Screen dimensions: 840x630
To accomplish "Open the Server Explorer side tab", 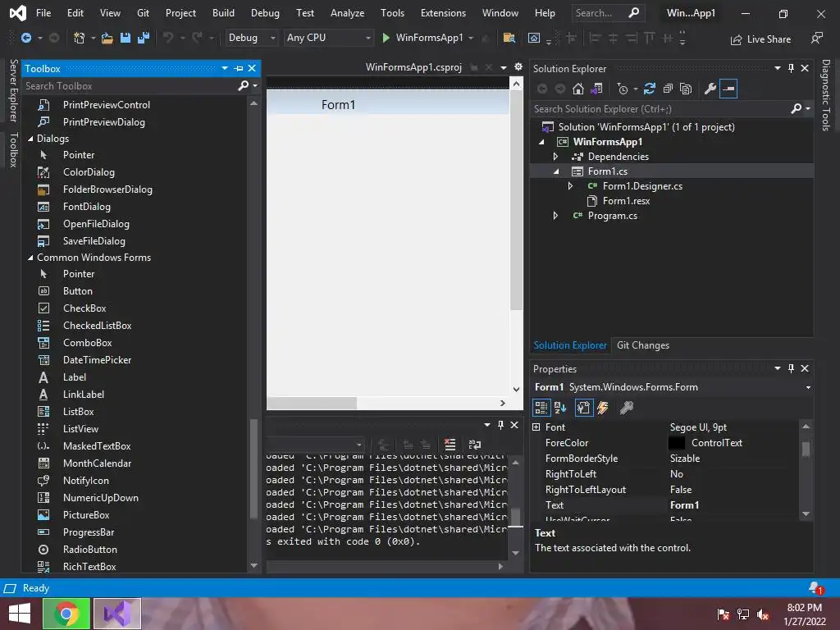I will (x=13, y=90).
